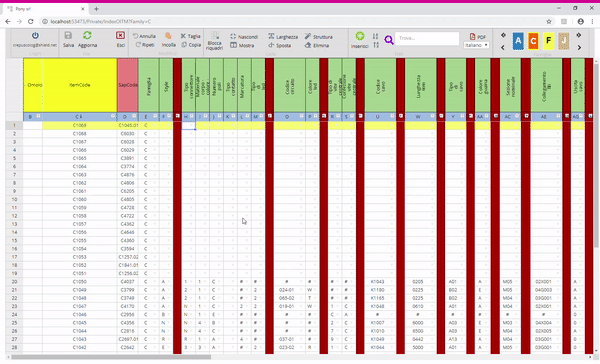
Task: Click SapCode cell C6030
Action: coord(127,134)
